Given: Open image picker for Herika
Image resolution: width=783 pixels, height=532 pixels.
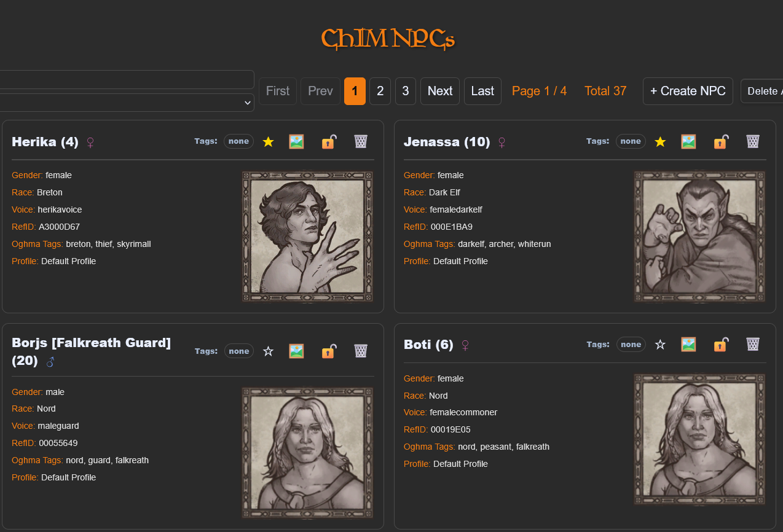Looking at the screenshot, I should 296,142.
